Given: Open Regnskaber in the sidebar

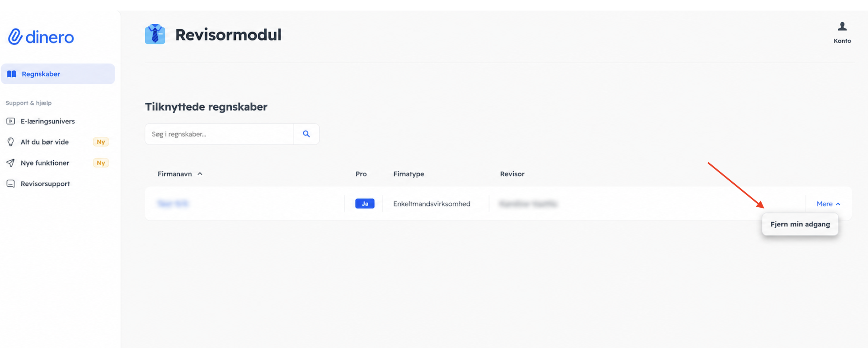Looking at the screenshot, I should click(x=58, y=74).
